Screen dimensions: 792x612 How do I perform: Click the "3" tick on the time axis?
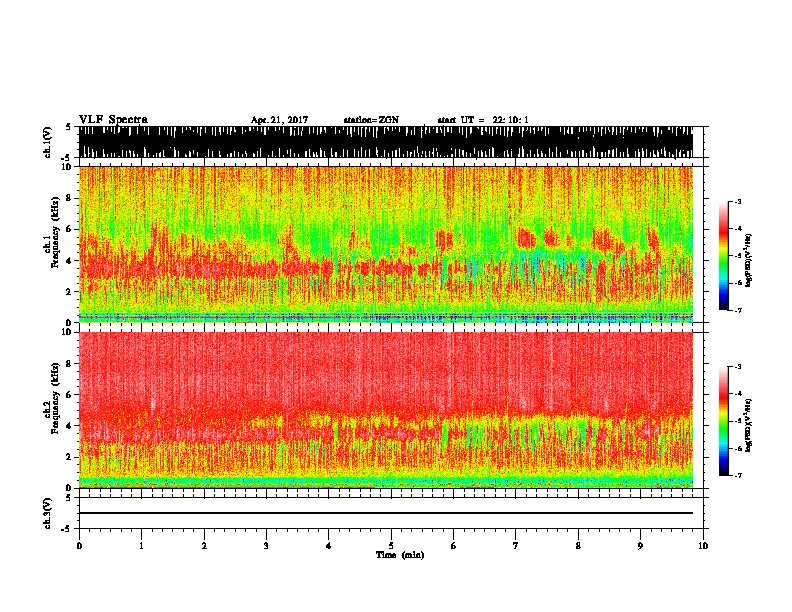tap(266, 546)
